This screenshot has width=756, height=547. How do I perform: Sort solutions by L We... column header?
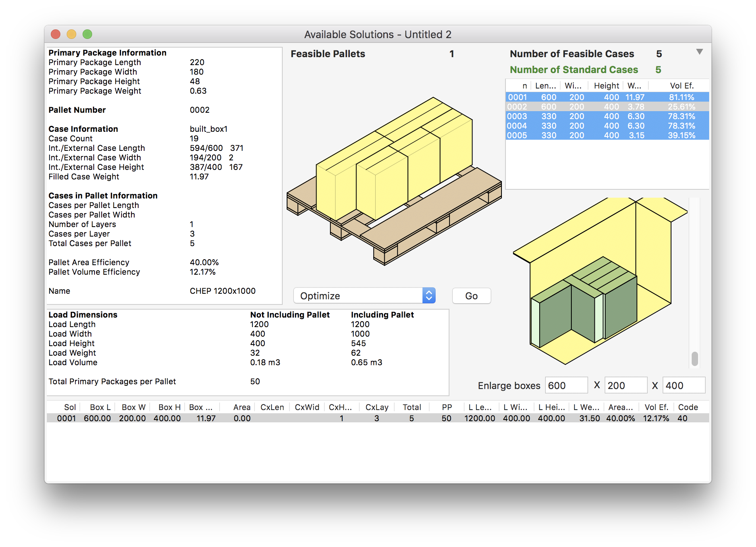point(586,407)
